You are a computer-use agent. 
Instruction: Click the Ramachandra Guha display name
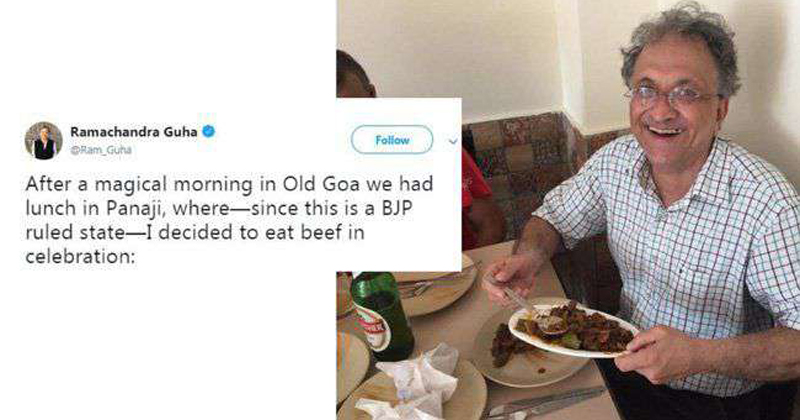[134, 132]
